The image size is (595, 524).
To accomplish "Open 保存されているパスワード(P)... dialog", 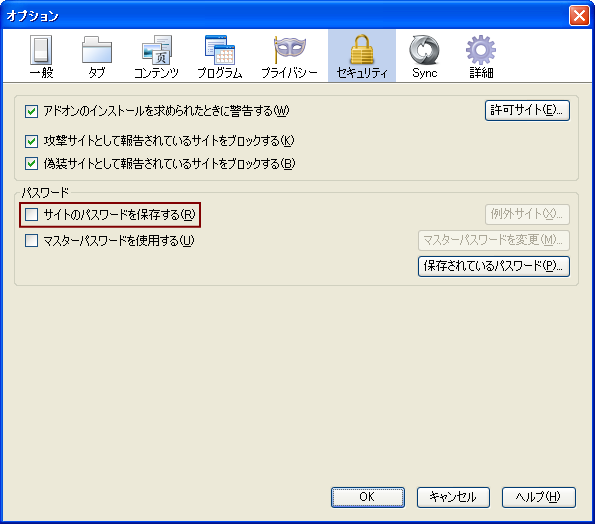I will tap(494, 266).
